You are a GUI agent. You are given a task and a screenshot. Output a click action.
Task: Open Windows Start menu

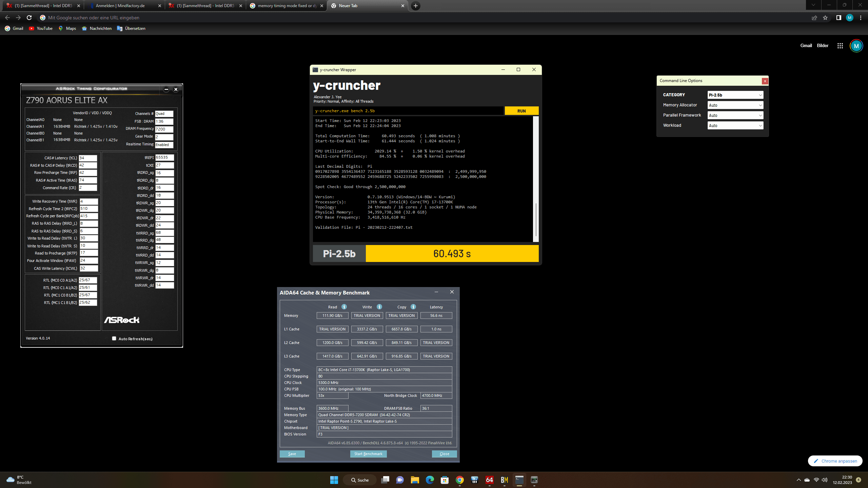click(334, 480)
